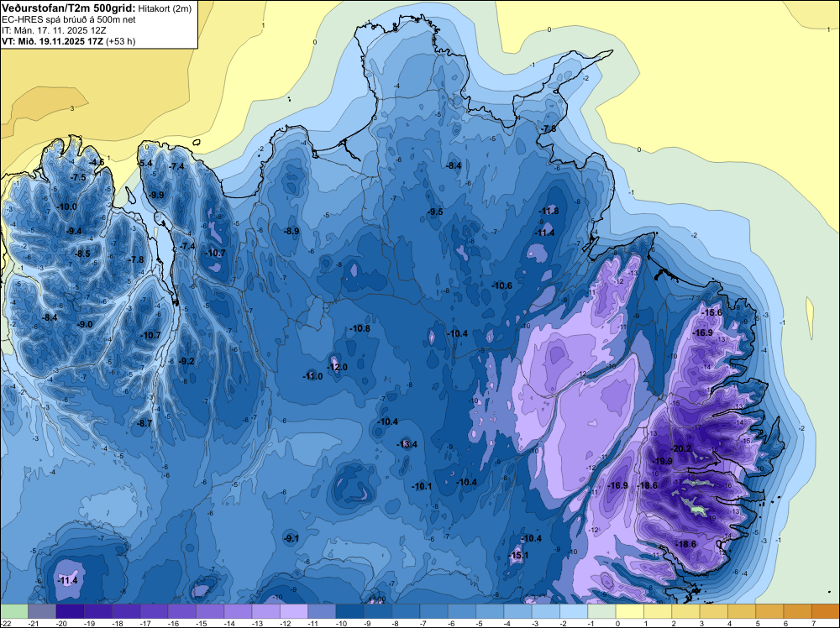This screenshot has width=840, height=628.
Task: Click the -7.5 temperature value
Action: click(x=78, y=178)
